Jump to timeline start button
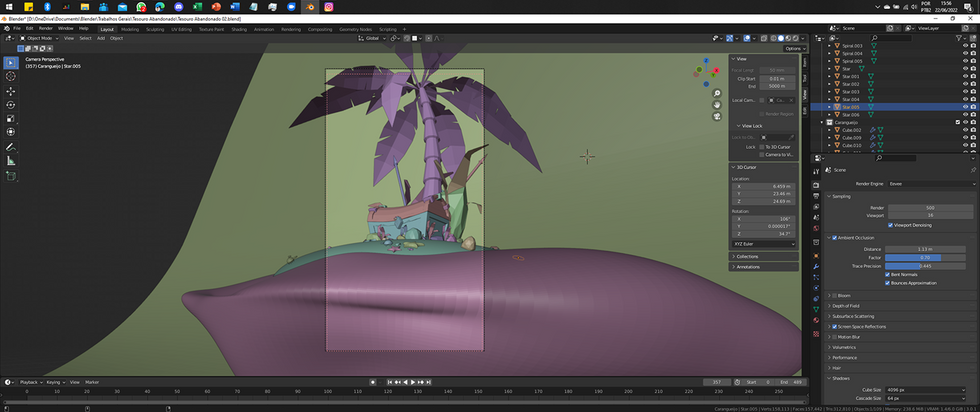Screen dimensions: 980x412 pos(389,382)
